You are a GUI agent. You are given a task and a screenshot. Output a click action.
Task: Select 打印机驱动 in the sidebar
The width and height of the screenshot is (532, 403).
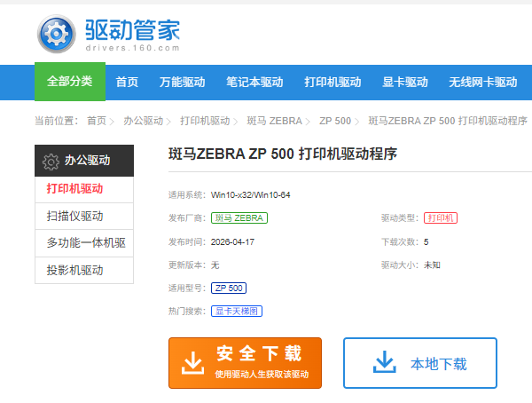point(84,189)
